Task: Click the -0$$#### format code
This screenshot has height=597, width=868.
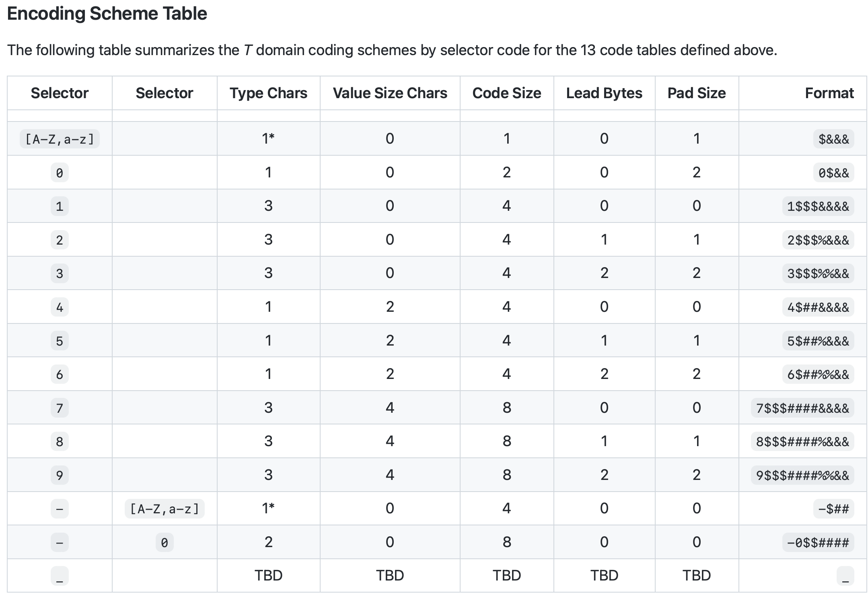Action: (x=818, y=543)
